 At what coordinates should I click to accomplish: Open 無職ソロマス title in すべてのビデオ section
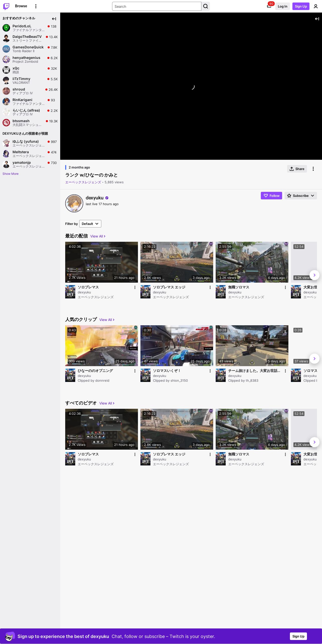[238, 454]
